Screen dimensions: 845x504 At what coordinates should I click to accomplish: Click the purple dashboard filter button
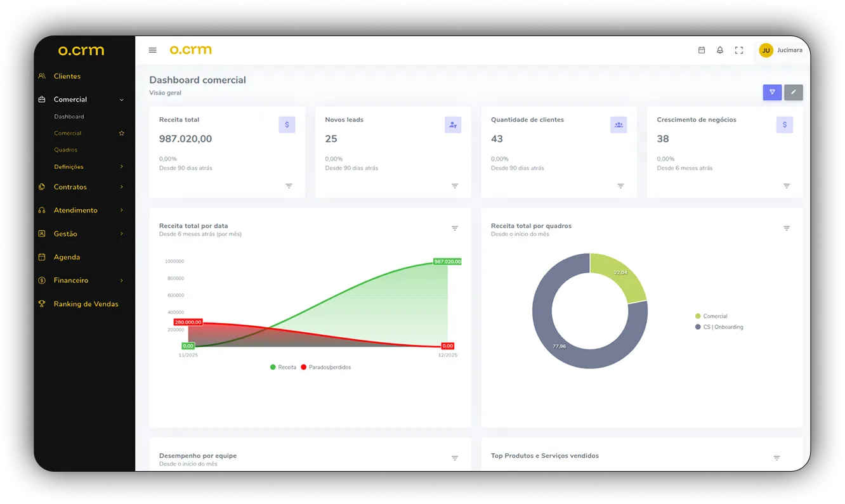pyautogui.click(x=772, y=92)
